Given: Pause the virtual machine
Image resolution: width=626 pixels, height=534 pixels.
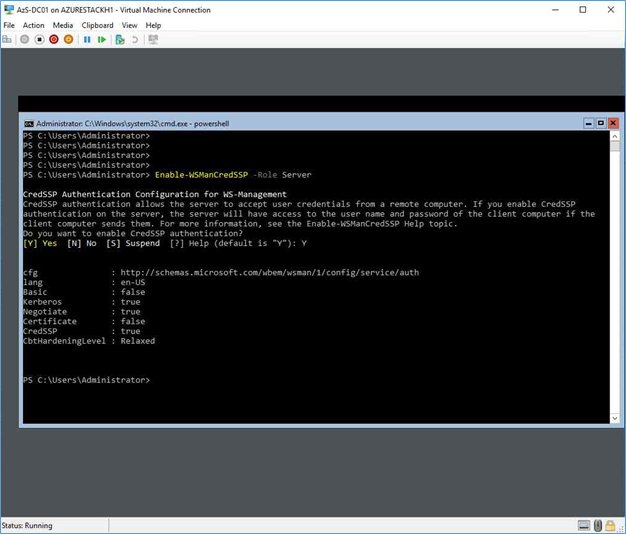Looking at the screenshot, I should tap(87, 40).
